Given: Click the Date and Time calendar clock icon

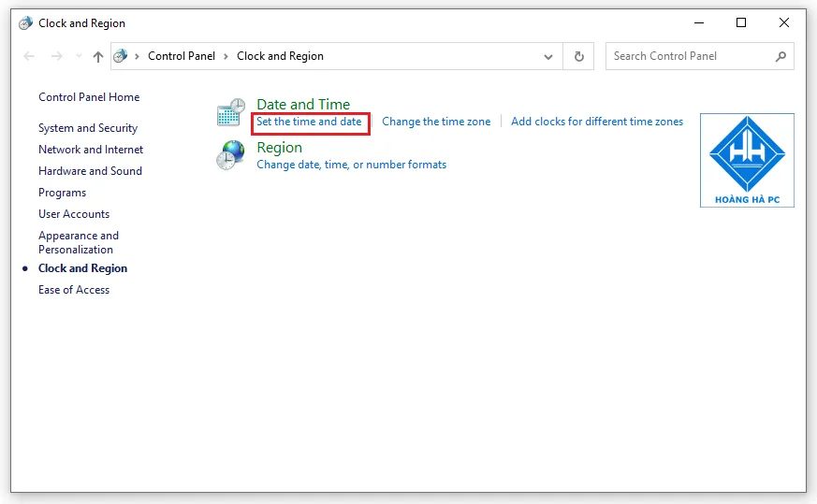Looking at the screenshot, I should pyautogui.click(x=230, y=112).
